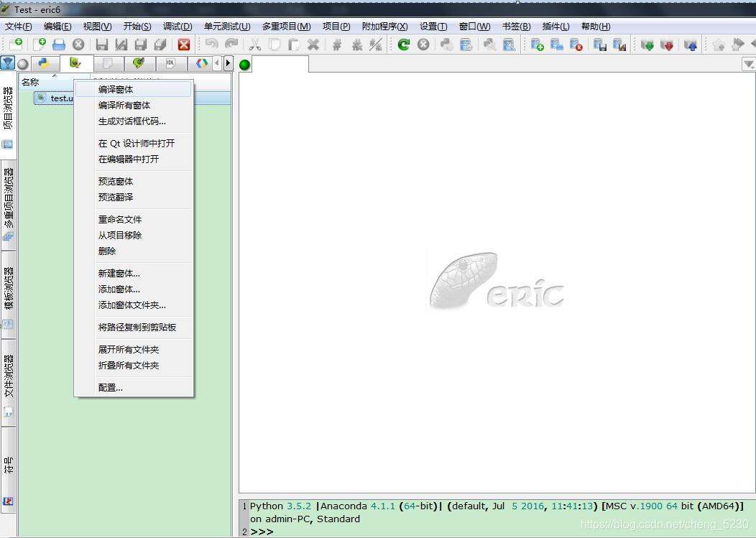Select 在编辑器中打开 in the context menu
The width and height of the screenshot is (756, 538).
point(134,159)
